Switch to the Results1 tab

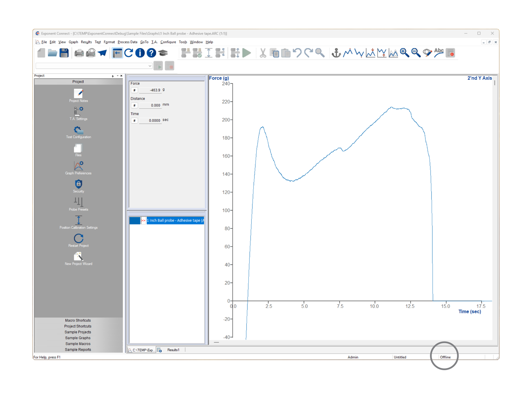(x=173, y=350)
